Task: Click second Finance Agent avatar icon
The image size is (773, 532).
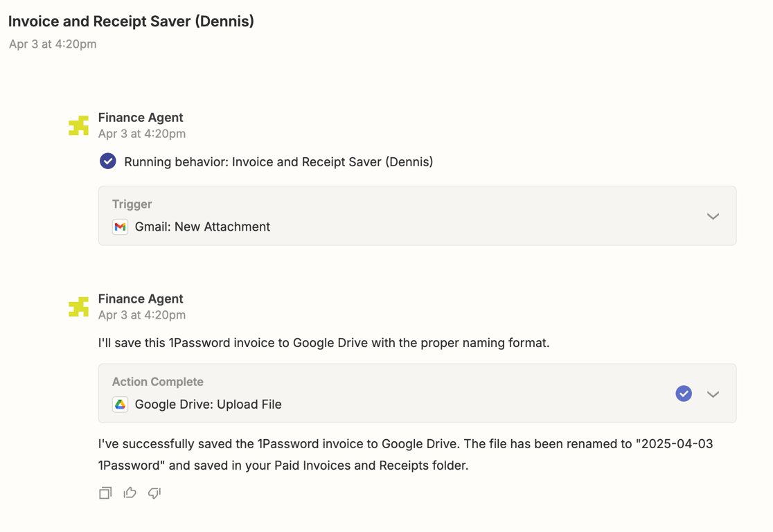Action: (79, 307)
